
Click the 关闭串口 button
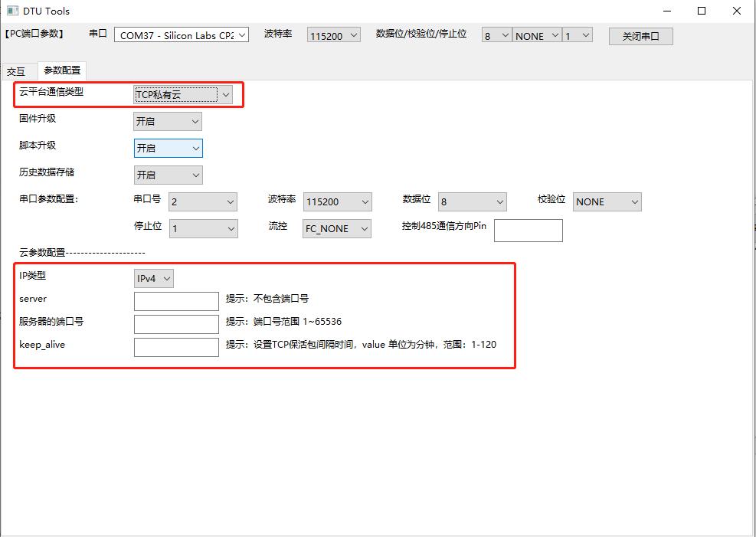641,36
